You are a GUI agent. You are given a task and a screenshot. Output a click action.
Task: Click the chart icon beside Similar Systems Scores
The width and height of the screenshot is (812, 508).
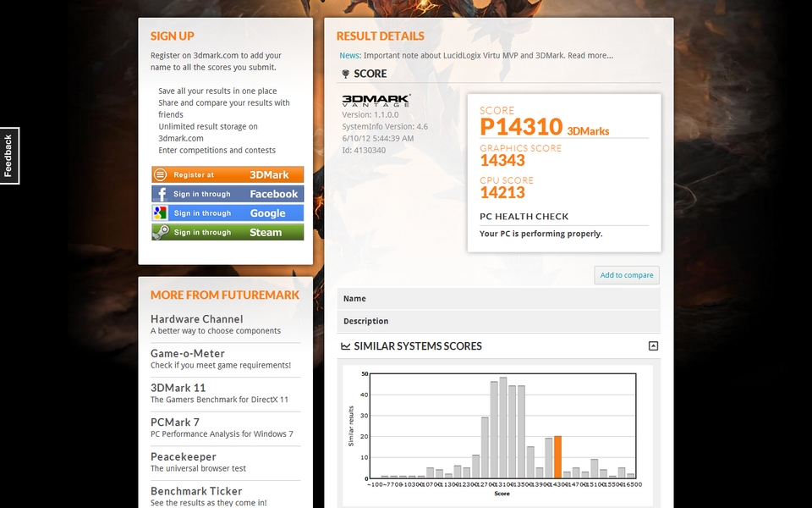[345, 346]
